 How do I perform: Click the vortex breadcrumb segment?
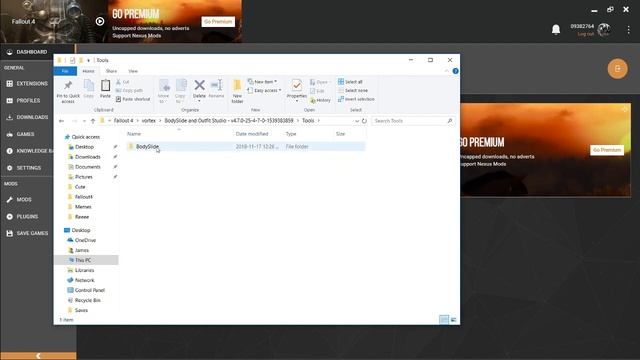(149, 121)
